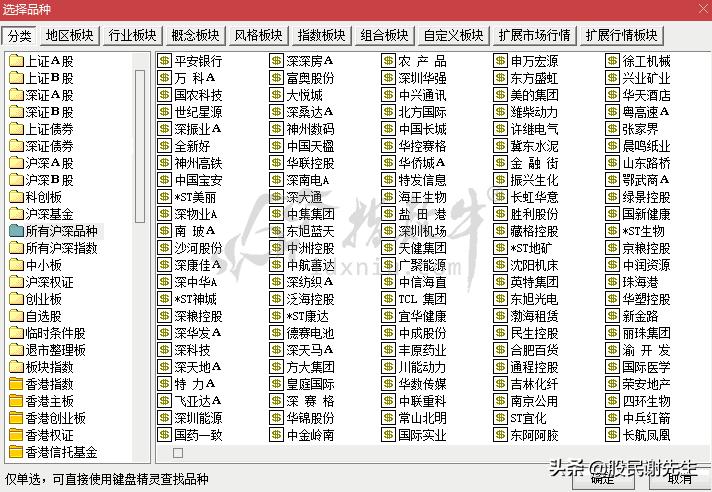Click the folder icon beside 科创板
Screen dimensions: 712x492
coord(16,197)
